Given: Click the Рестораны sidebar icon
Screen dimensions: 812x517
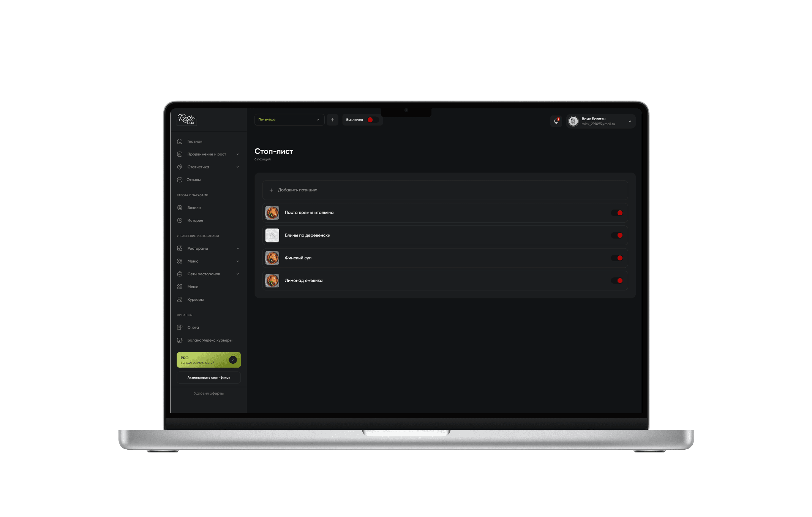Looking at the screenshot, I should [180, 248].
